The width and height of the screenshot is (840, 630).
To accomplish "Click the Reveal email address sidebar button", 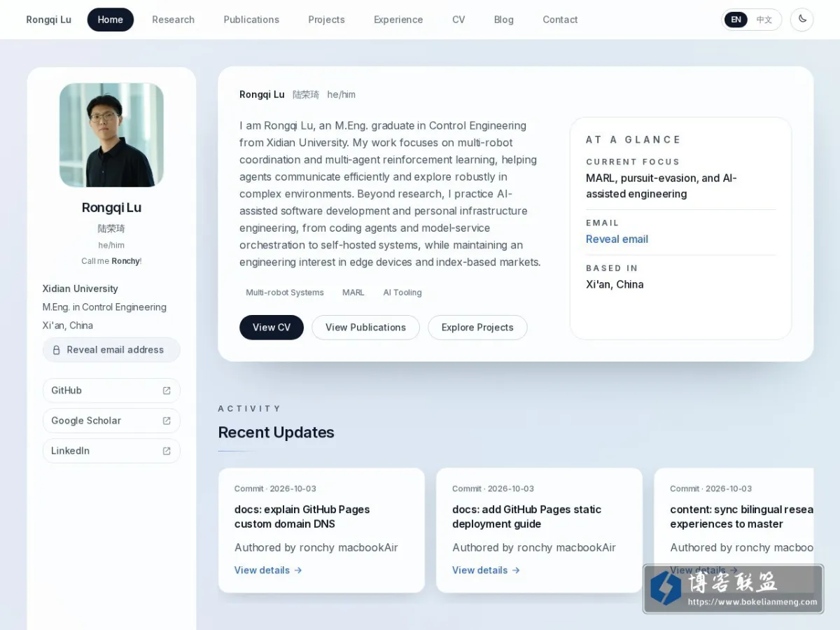I will point(111,350).
